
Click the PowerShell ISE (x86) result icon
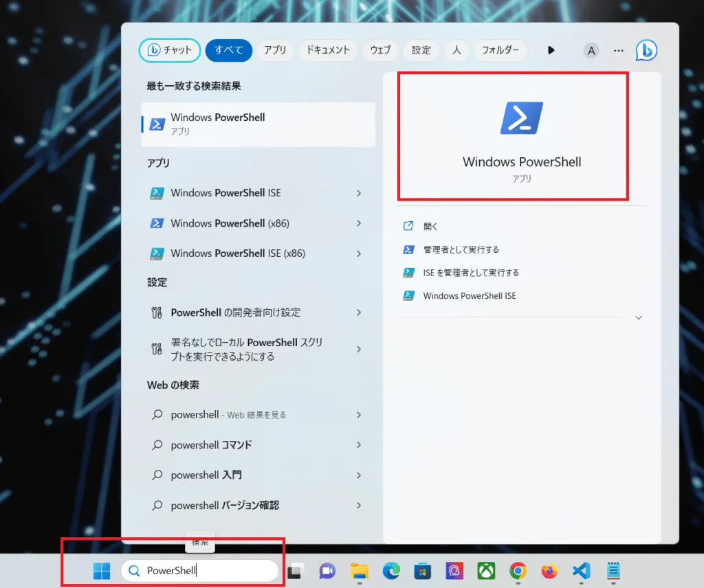point(157,254)
